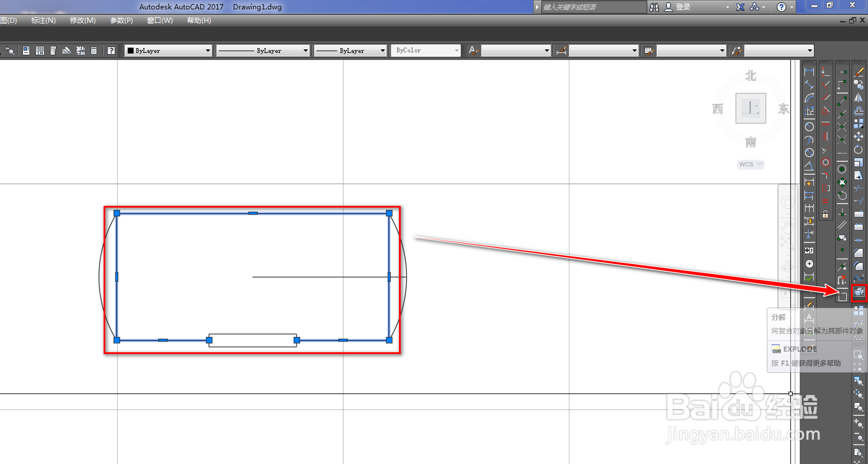
Task: Select the Arc Length dimension tool
Action: (809, 98)
